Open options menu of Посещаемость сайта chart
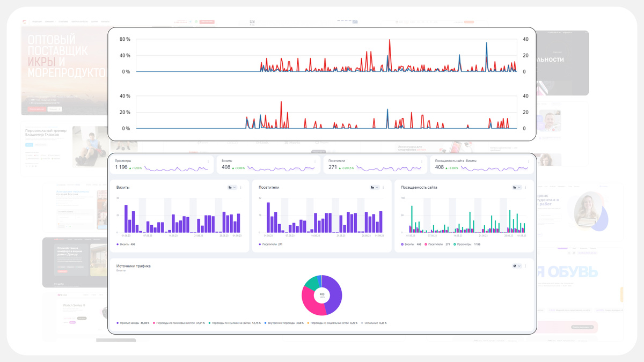Viewport: 644px width, 362px height. pyautogui.click(x=526, y=187)
